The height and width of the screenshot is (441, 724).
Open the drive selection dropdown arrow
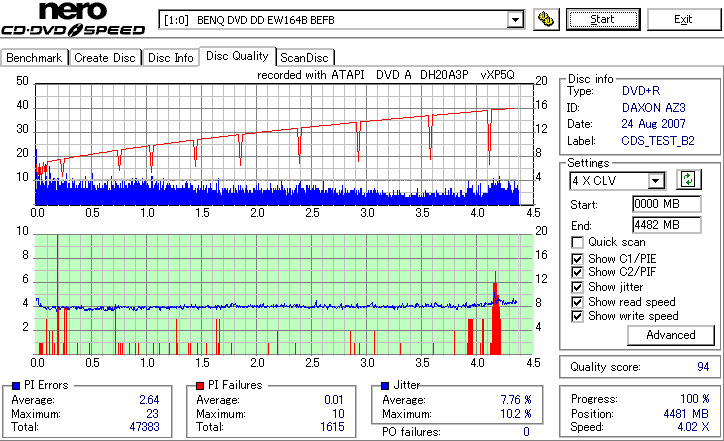click(515, 20)
